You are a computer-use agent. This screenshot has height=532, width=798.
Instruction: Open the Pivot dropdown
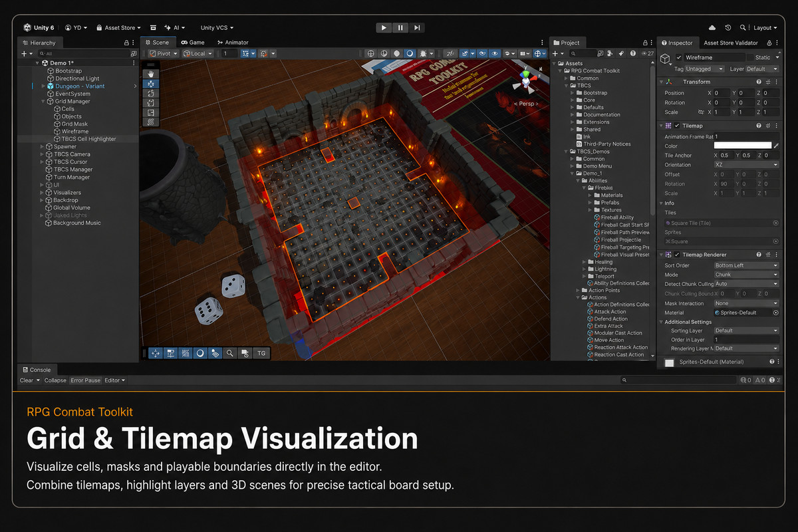(x=163, y=53)
